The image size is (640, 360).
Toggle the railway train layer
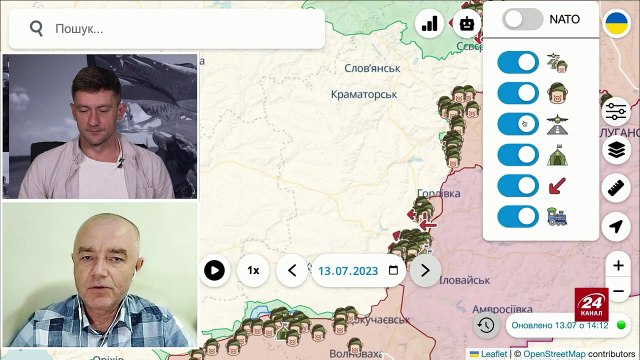[x=518, y=216]
